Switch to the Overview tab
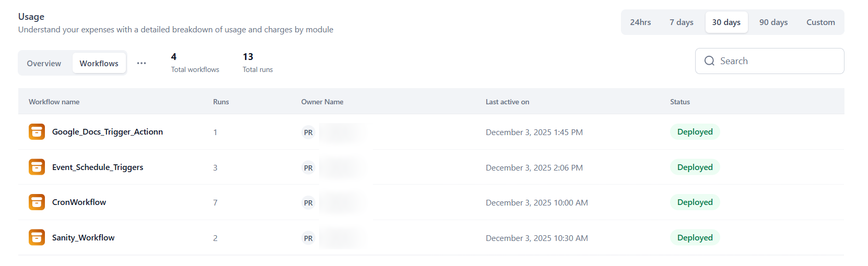The height and width of the screenshot is (266, 868). pos(44,64)
